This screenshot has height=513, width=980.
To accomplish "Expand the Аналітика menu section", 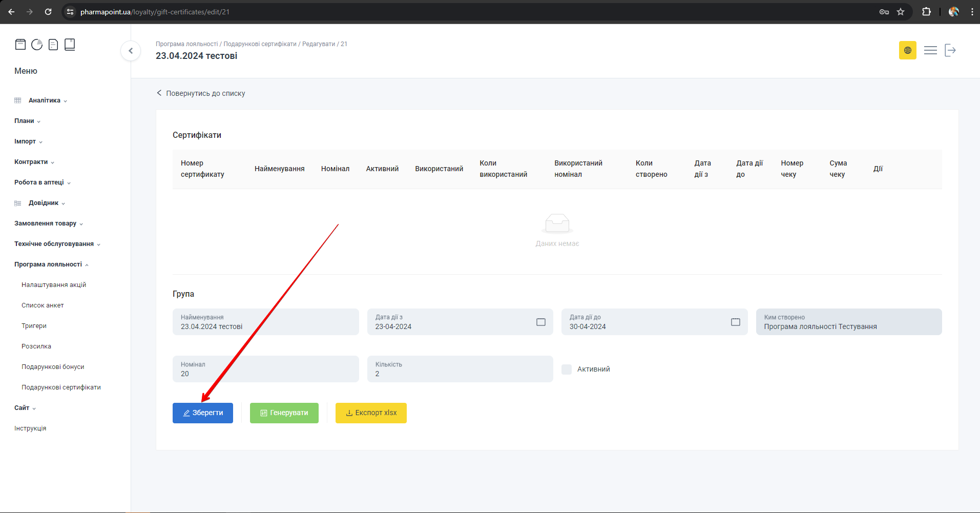I will tap(45, 100).
